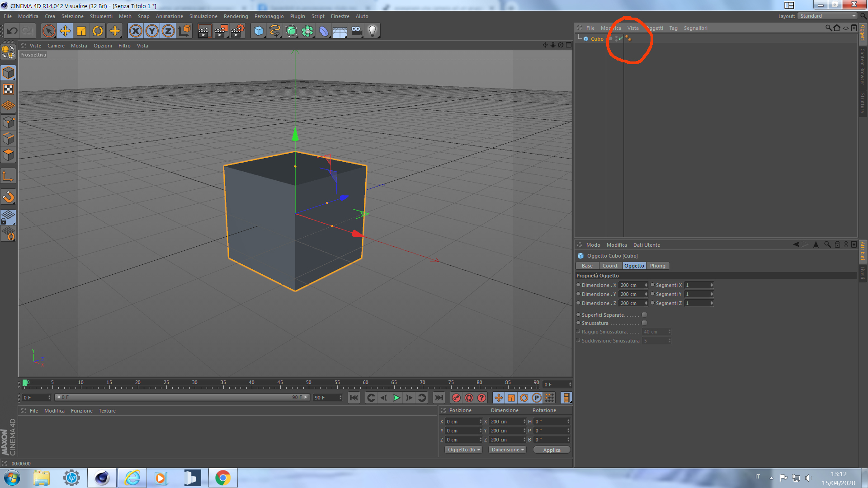This screenshot has height=488, width=868.
Task: Switch to Polygons mode
Action: (8, 155)
